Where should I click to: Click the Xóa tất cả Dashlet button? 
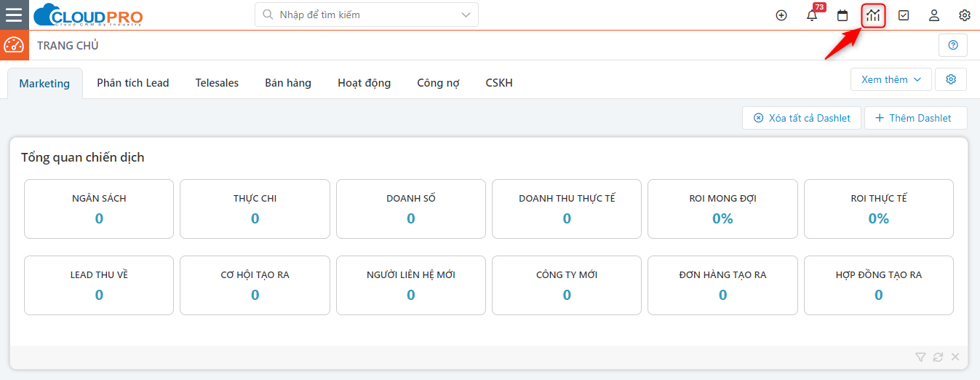802,118
